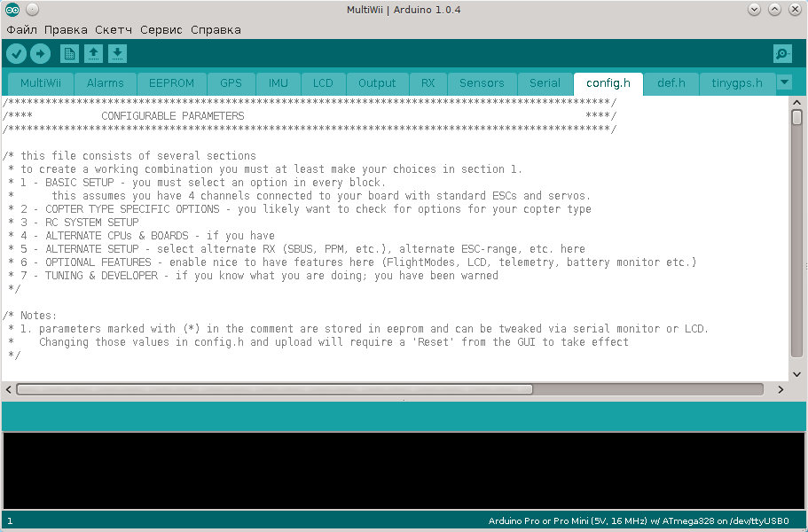Switch to the MultiWii tab
This screenshot has width=808, height=532.
pos(41,83)
